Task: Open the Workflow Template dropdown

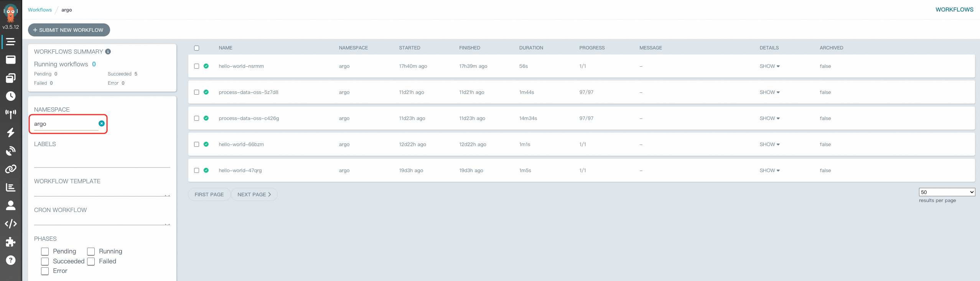Action: (102, 192)
